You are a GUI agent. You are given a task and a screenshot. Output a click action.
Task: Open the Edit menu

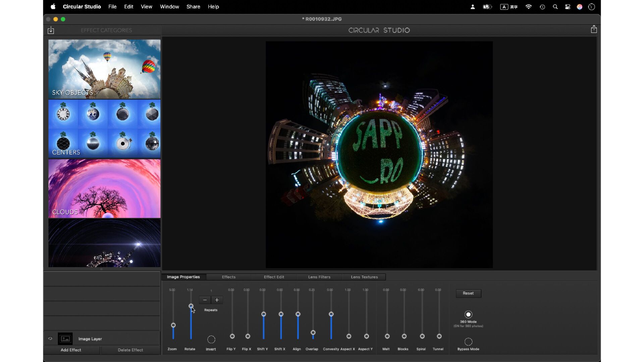click(x=128, y=7)
